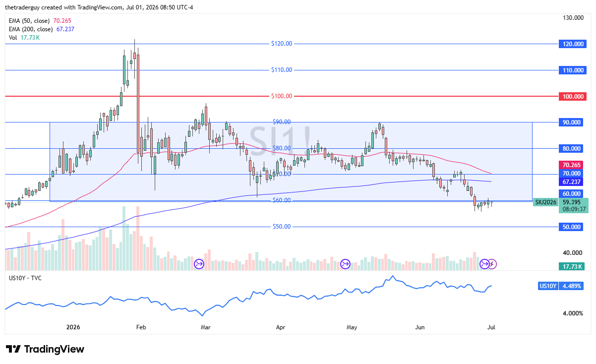Click the 2026 label on time axis
596x364 pixels.
[x=73, y=328]
